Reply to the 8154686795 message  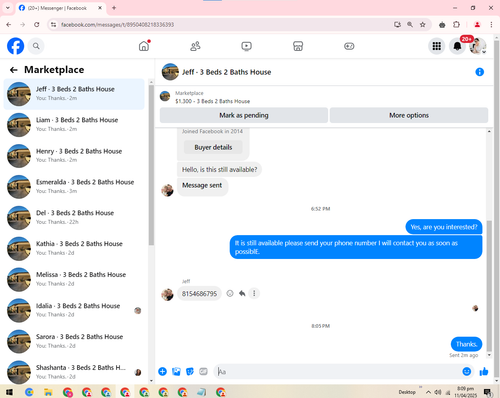[x=242, y=293]
